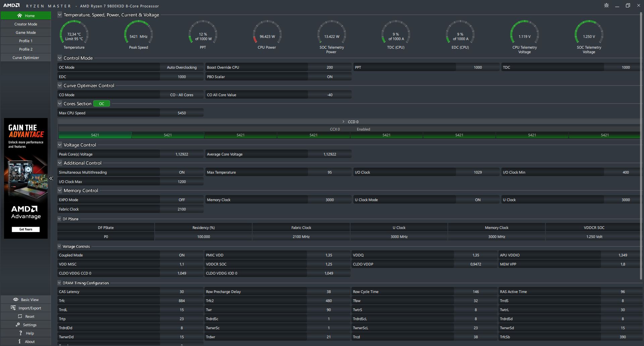Click the Import/Export icon
This screenshot has height=346, width=644.
point(13,308)
